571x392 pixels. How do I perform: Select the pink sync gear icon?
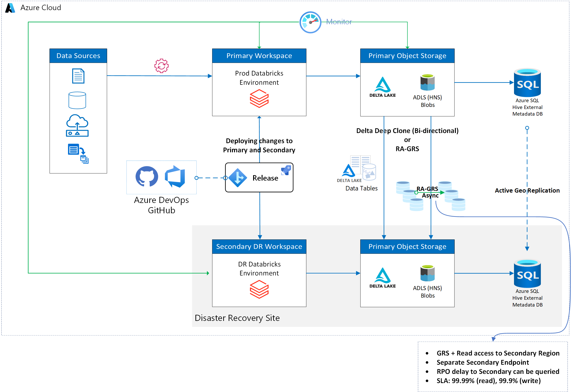click(x=162, y=66)
